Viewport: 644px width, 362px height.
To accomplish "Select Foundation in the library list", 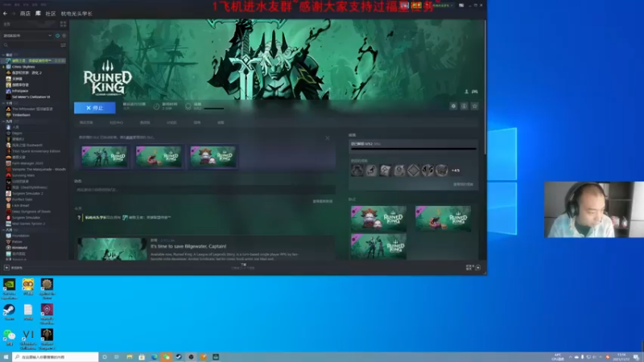I will click(21, 236).
